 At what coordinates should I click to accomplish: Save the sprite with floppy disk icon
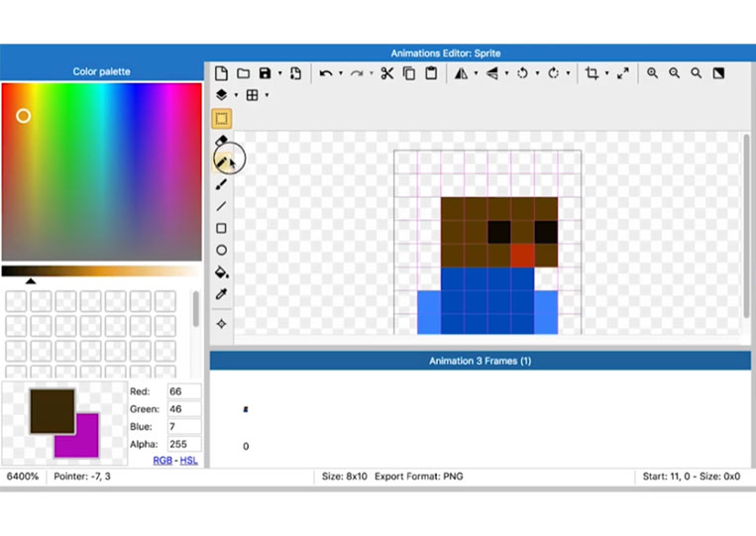(265, 73)
